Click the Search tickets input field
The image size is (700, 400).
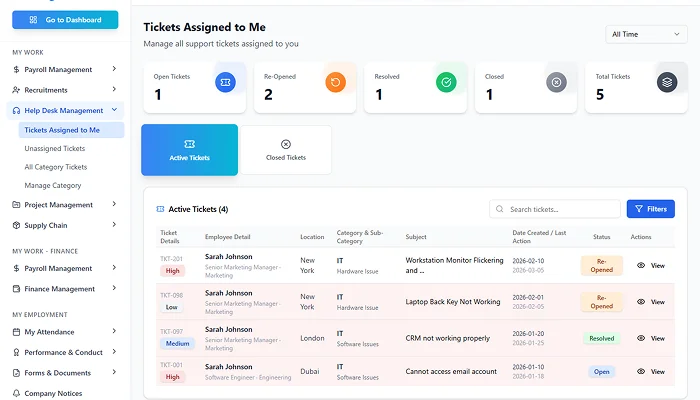coord(555,209)
